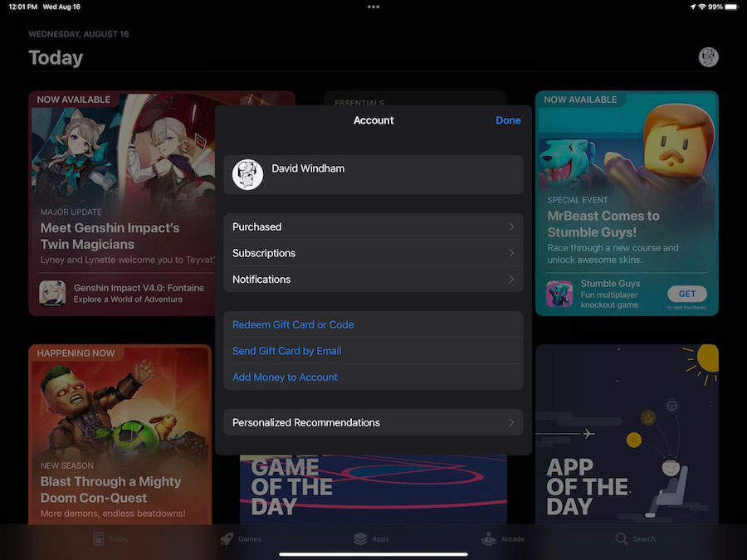This screenshot has height=560, width=747.
Task: Open the Genshin Impact app icon
Action: (x=52, y=293)
